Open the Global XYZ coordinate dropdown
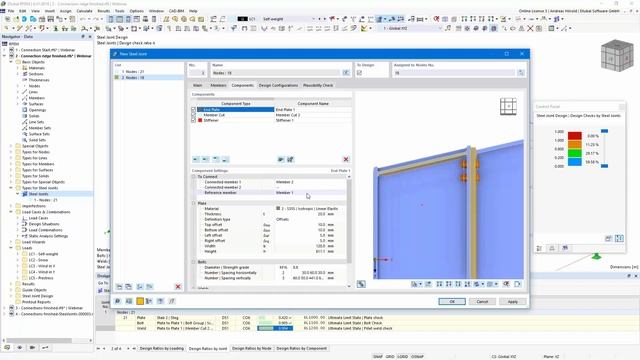640x360 pixels. pos(440,28)
